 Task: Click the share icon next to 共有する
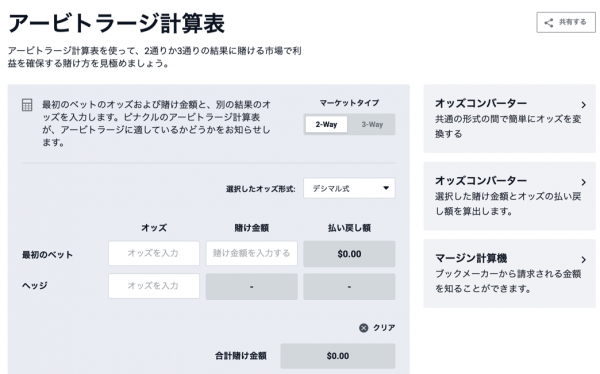coord(548,23)
